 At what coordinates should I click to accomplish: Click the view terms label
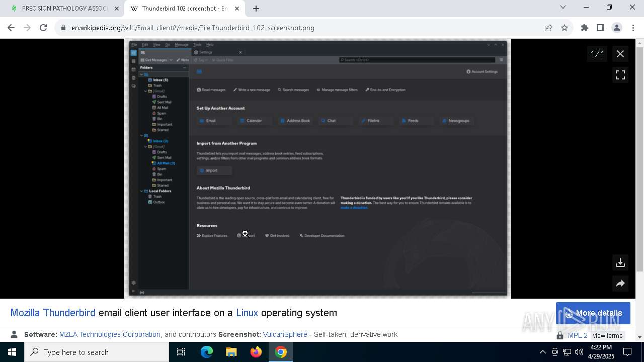[x=607, y=335]
